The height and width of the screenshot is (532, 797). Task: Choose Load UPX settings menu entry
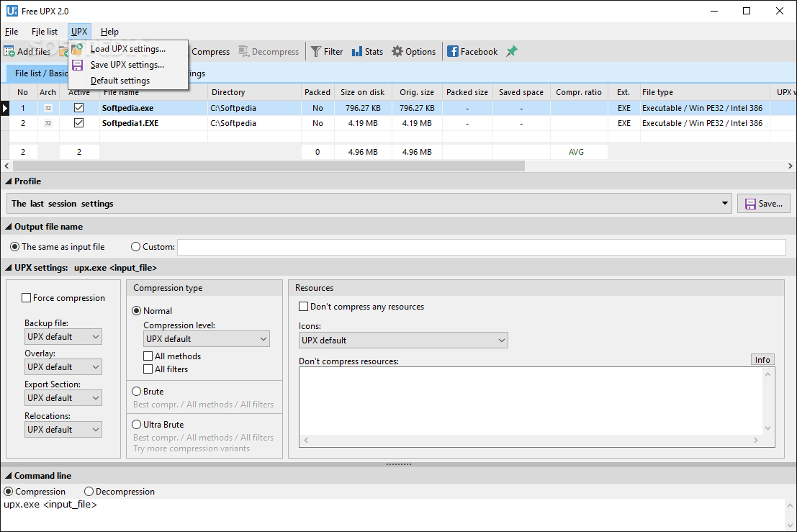click(x=128, y=49)
